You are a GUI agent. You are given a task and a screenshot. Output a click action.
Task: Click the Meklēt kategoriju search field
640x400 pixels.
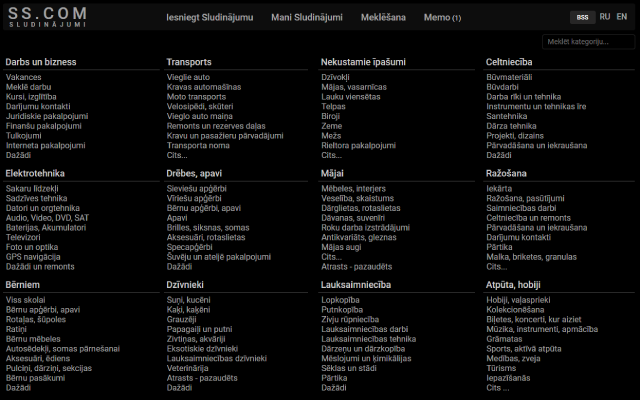pyautogui.click(x=590, y=41)
